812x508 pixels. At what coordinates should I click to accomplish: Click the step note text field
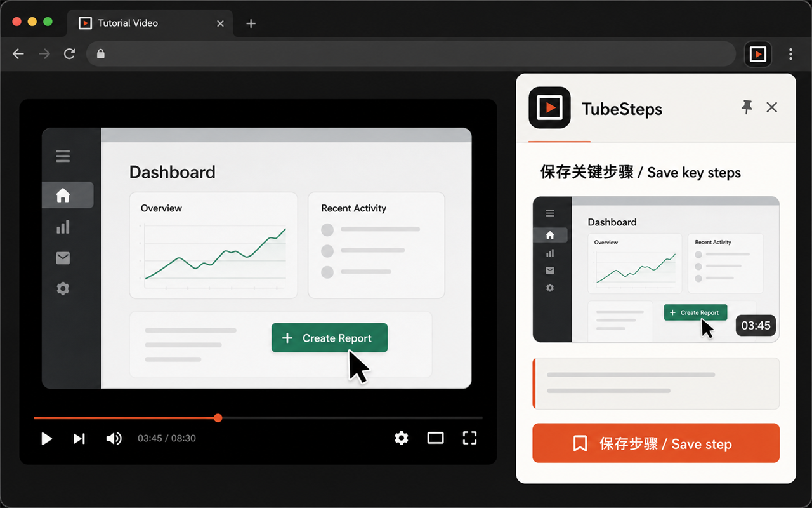click(x=656, y=384)
